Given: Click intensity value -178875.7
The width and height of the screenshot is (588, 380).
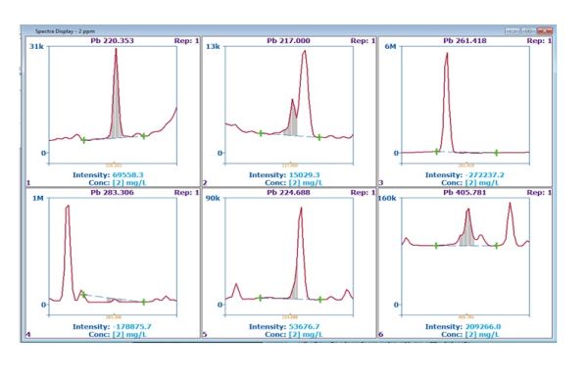Looking at the screenshot, I should coord(131,326).
